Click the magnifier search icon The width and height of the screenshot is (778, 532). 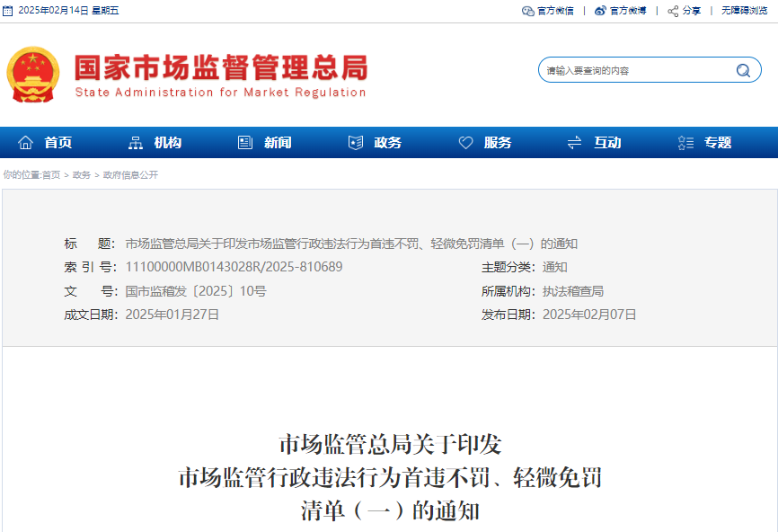coord(743,70)
